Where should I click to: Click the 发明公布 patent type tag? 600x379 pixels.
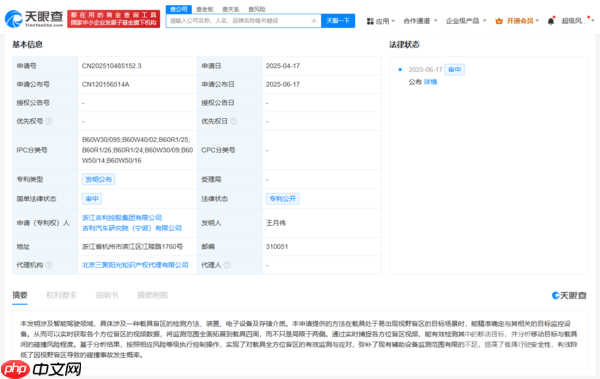98,179
